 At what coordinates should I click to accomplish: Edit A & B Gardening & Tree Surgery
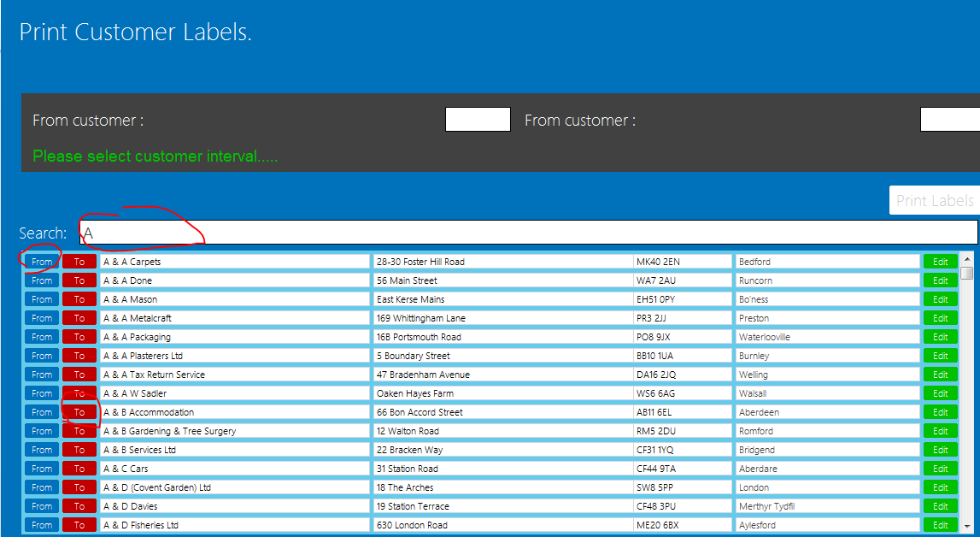point(941,431)
